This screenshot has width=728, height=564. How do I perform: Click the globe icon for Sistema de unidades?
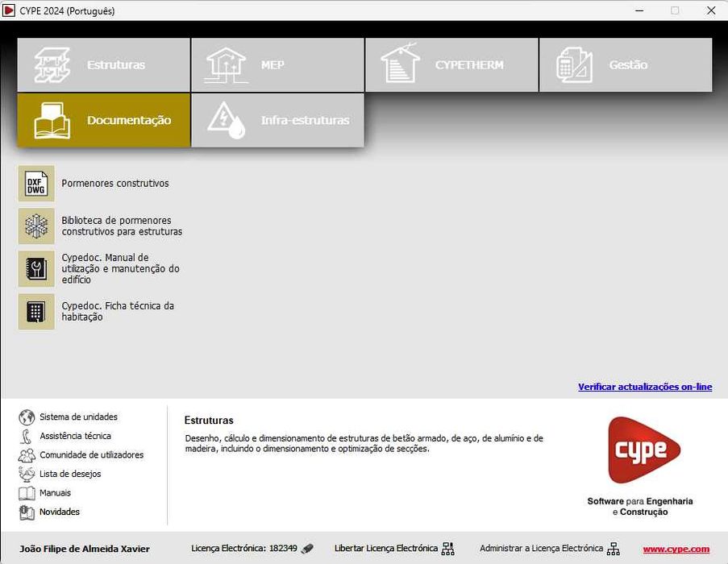coord(27,417)
